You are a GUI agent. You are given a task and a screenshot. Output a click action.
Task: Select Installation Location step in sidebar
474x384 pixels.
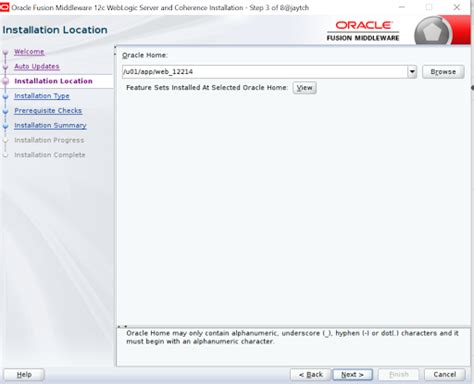coord(53,81)
